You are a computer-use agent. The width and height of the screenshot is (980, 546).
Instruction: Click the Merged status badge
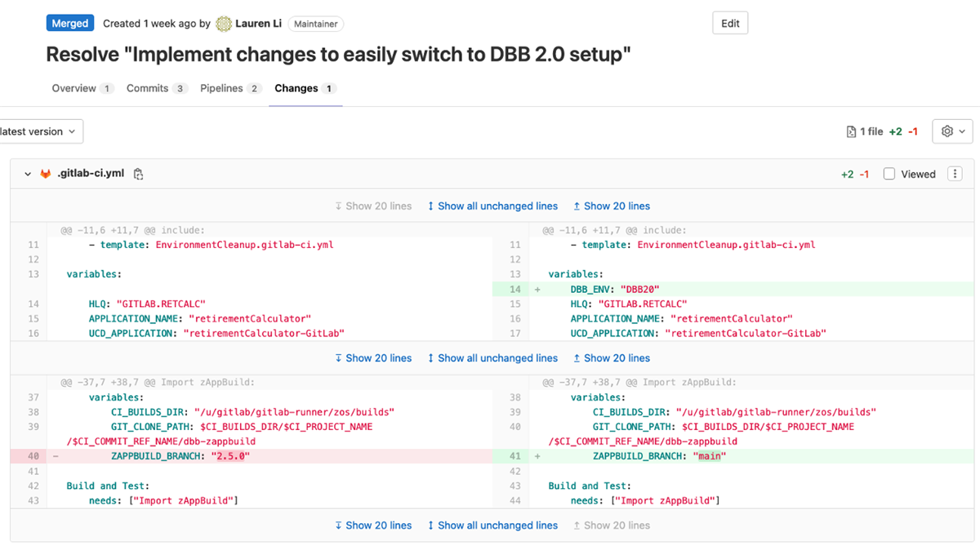click(69, 23)
